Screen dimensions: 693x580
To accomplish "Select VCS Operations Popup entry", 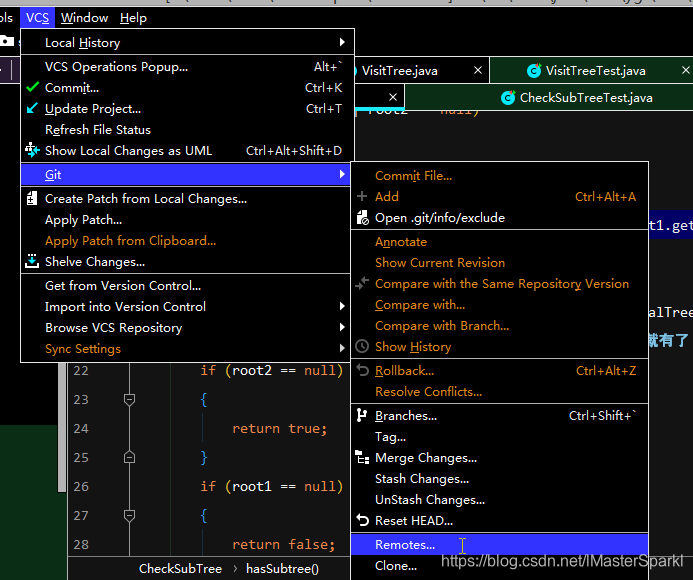I will (187, 67).
